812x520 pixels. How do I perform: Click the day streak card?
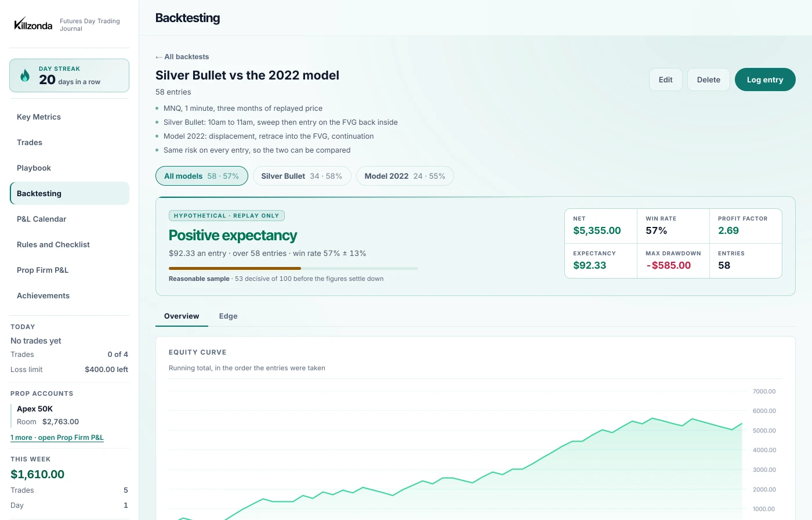70,75
